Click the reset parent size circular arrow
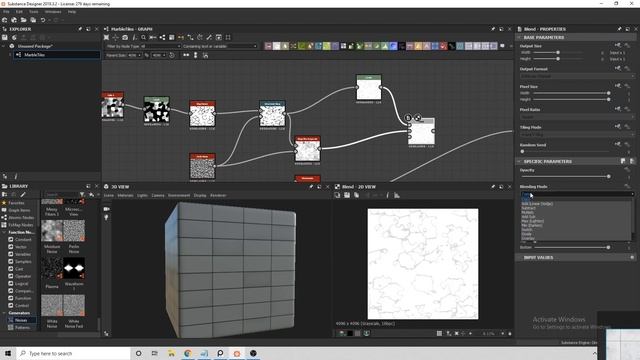 (x=172, y=55)
